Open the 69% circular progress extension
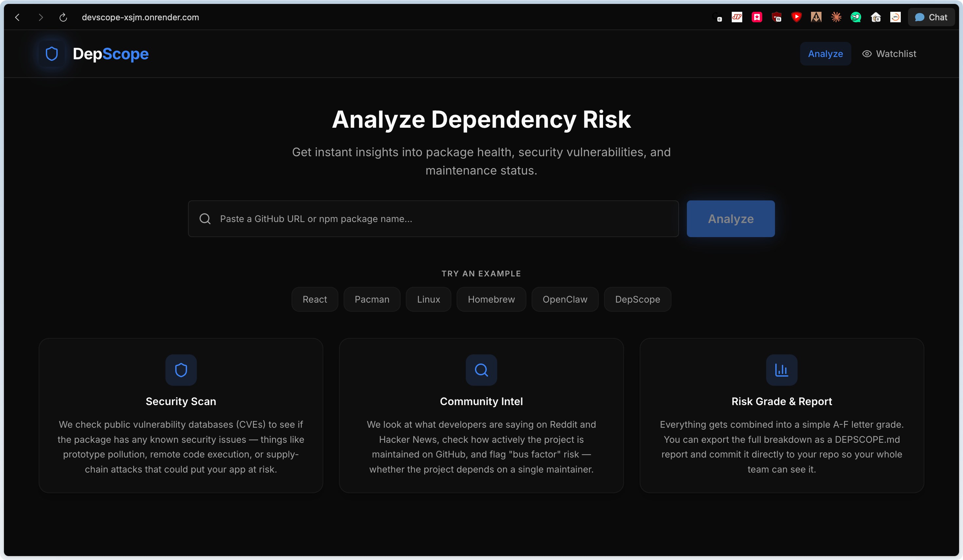The width and height of the screenshot is (963, 560). tap(896, 17)
